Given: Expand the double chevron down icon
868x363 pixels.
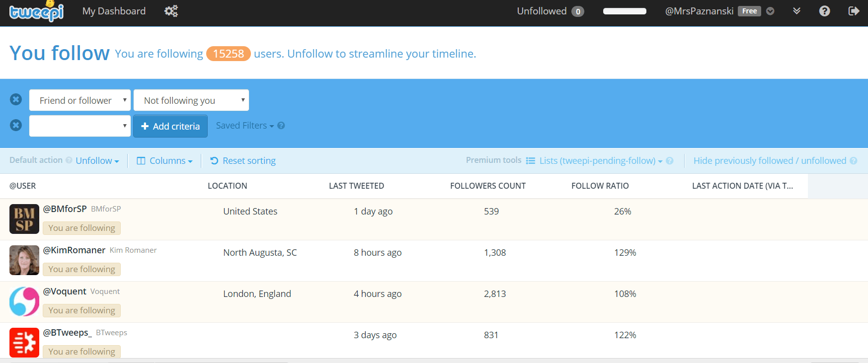Looking at the screenshot, I should 796,11.
